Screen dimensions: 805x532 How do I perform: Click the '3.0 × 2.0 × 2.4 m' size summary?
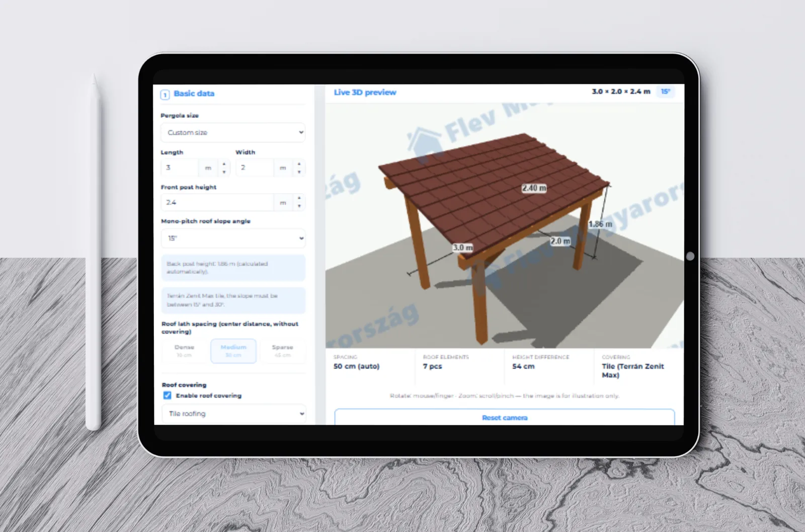(x=621, y=92)
